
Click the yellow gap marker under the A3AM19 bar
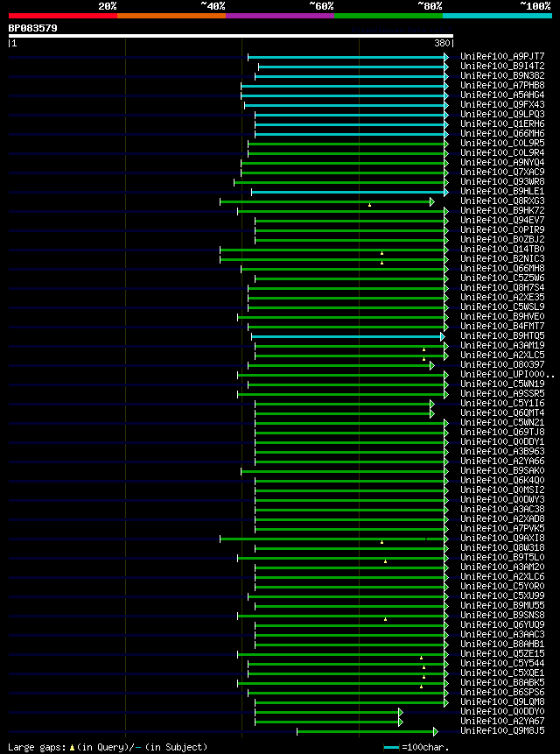point(423,349)
